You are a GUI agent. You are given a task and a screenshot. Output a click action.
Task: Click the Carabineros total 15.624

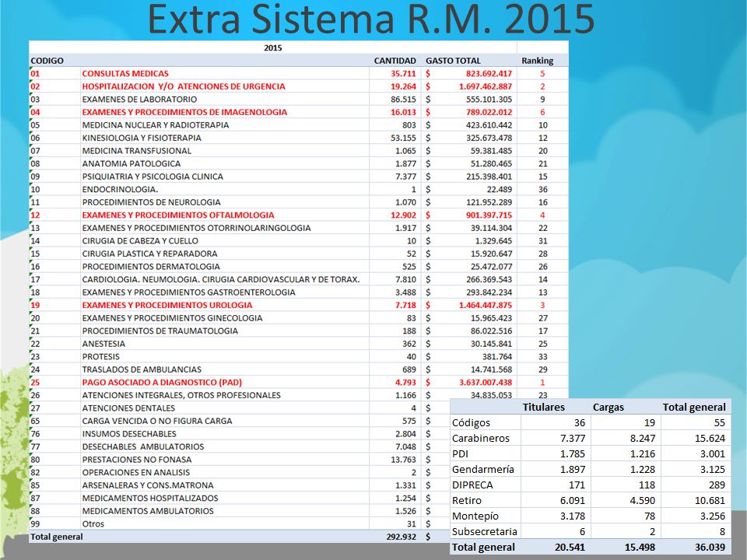click(x=710, y=438)
